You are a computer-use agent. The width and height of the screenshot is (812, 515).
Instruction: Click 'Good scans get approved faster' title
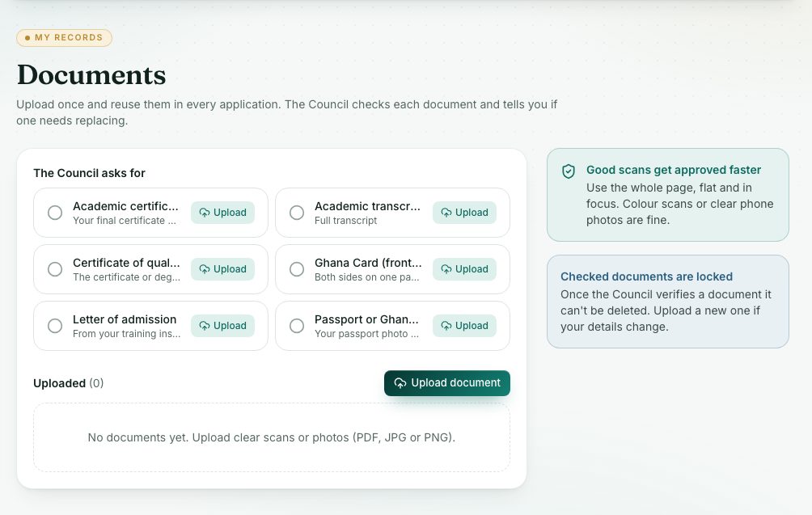point(673,170)
